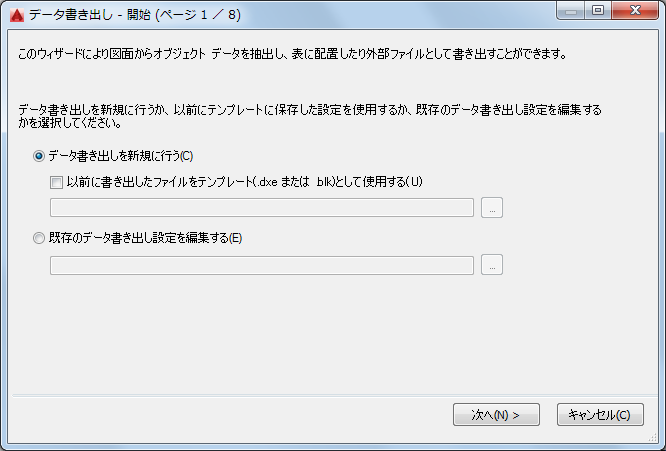Close the wizard with red X
Image resolution: width=666 pixels, height=451 pixels.
pyautogui.click(x=636, y=11)
